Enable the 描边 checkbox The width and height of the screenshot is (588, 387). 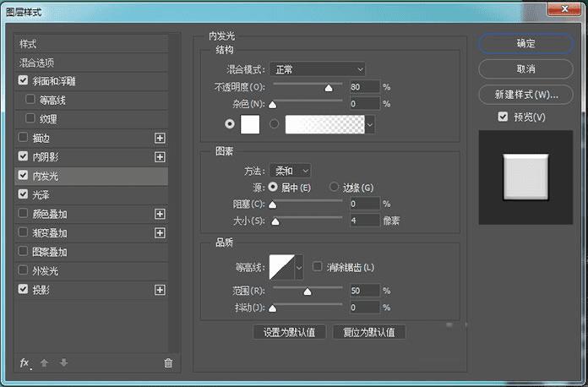pyautogui.click(x=24, y=137)
